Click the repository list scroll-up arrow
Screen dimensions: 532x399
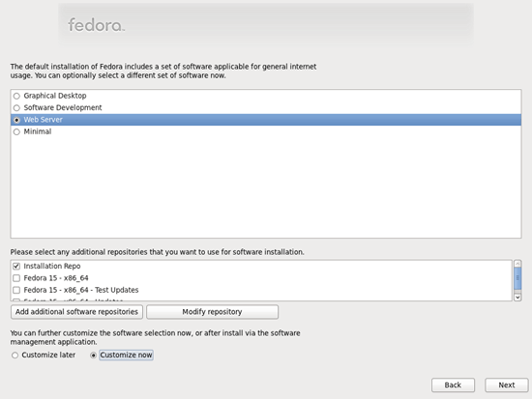point(517,264)
